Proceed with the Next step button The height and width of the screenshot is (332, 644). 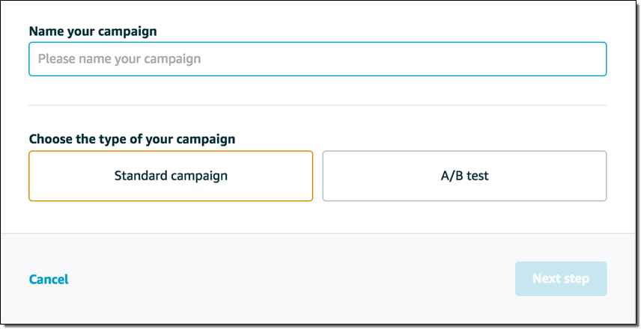point(560,279)
